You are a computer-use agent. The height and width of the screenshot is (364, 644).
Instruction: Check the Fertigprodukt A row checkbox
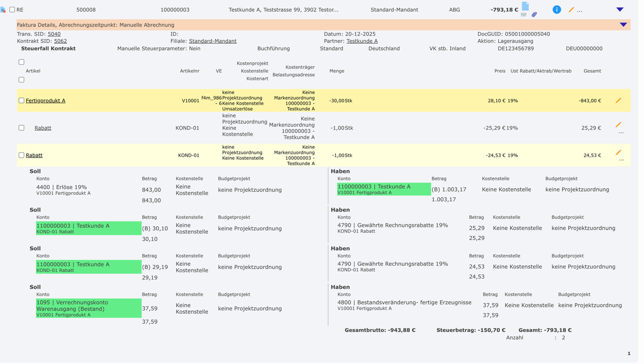[21, 101]
